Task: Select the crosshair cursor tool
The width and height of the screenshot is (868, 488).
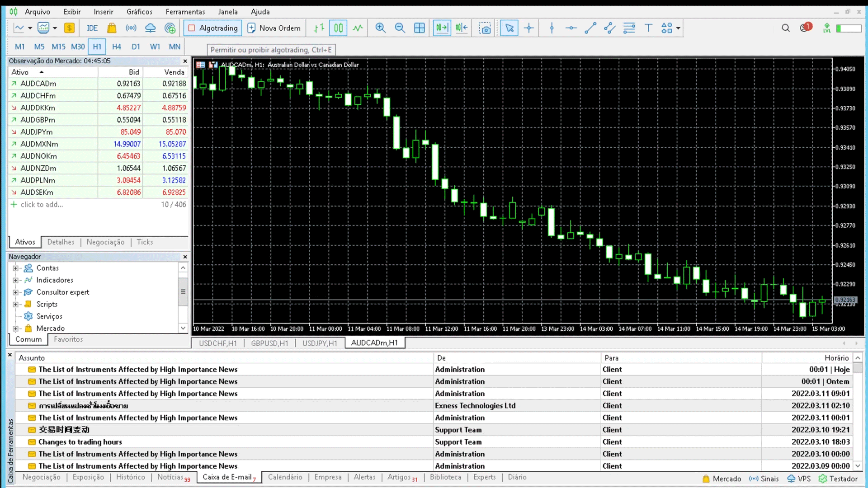Action: [528, 28]
